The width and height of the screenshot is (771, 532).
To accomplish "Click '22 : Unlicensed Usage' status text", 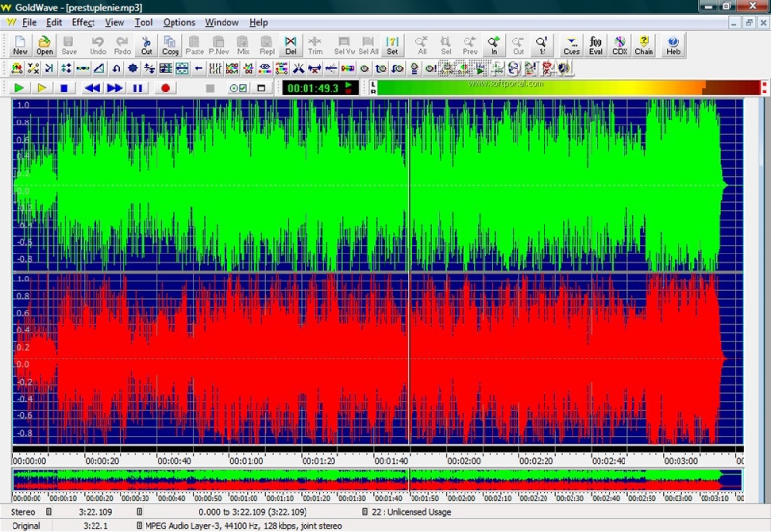I will (x=412, y=512).
